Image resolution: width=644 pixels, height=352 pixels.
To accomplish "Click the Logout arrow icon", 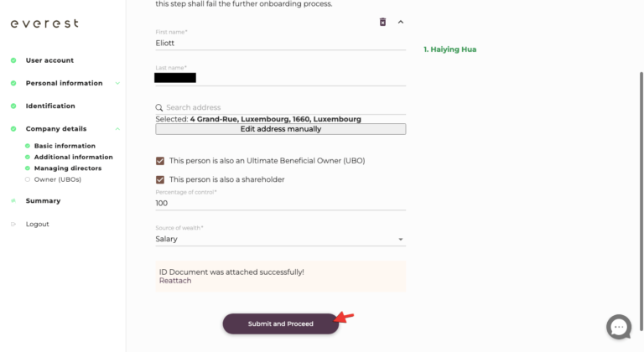I will click(13, 225).
